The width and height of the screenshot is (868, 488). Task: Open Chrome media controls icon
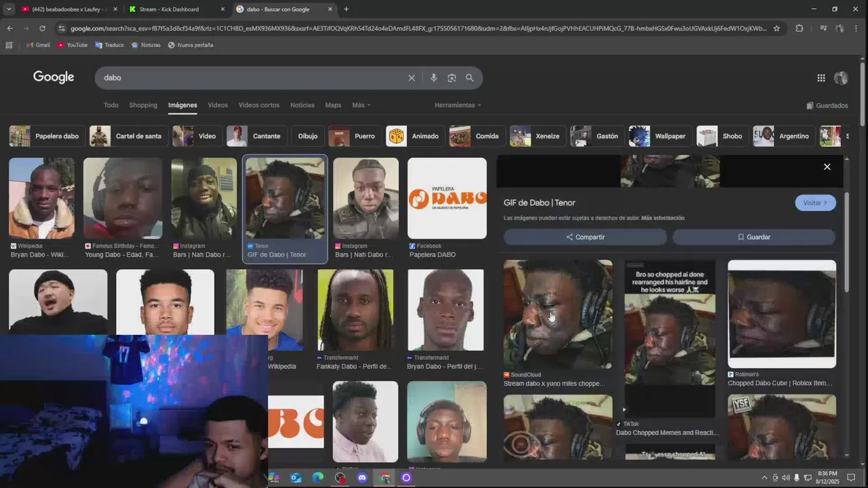tap(823, 28)
